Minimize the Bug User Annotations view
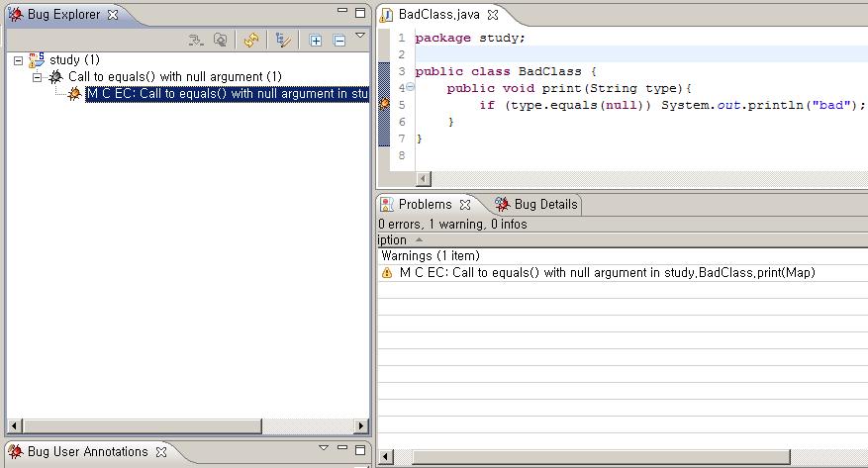This screenshot has width=868, height=468. pos(342,447)
